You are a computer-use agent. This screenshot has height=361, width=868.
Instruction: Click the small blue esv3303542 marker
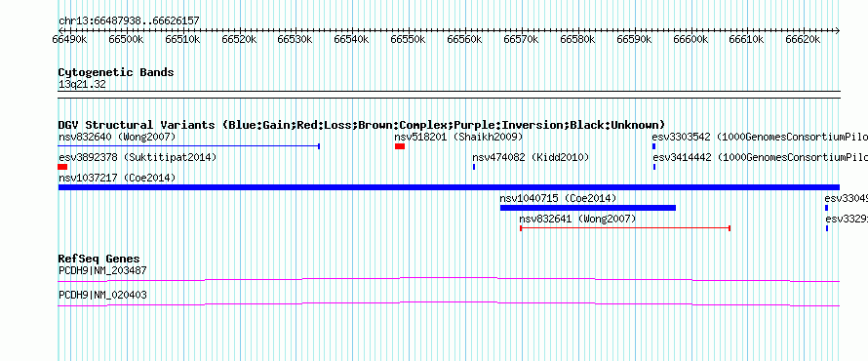pos(653,146)
